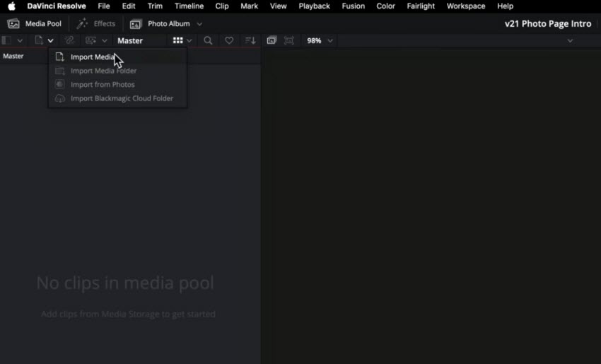Screen dimensions: 601x364
Task: Open the Help menu
Action: pyautogui.click(x=505, y=6)
